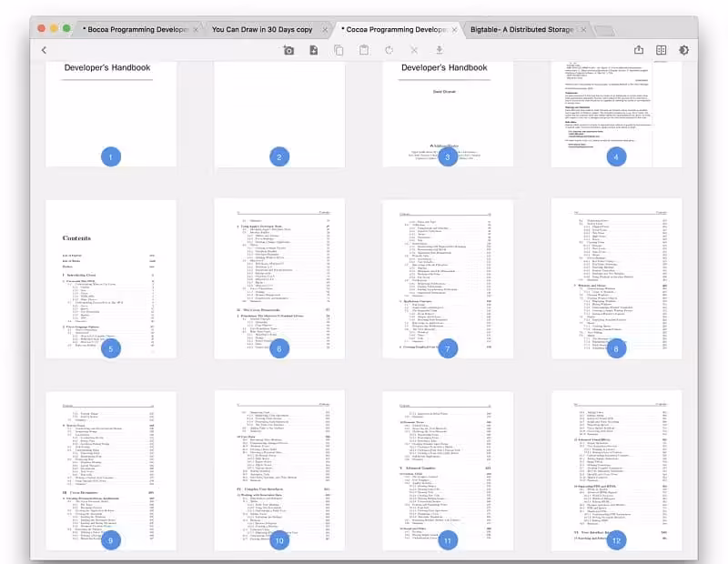Select page 12 thumbnail
Screen dimensions: 728x564
pyautogui.click(x=617, y=470)
